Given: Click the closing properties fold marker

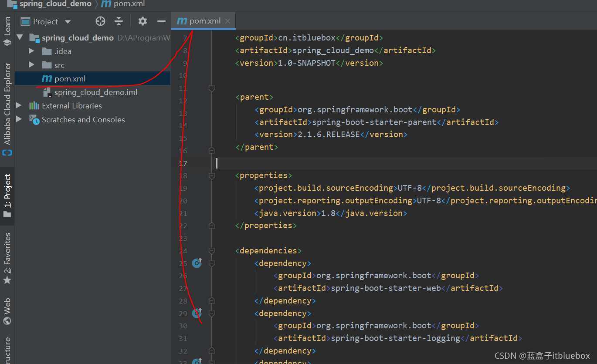Looking at the screenshot, I should (212, 225).
